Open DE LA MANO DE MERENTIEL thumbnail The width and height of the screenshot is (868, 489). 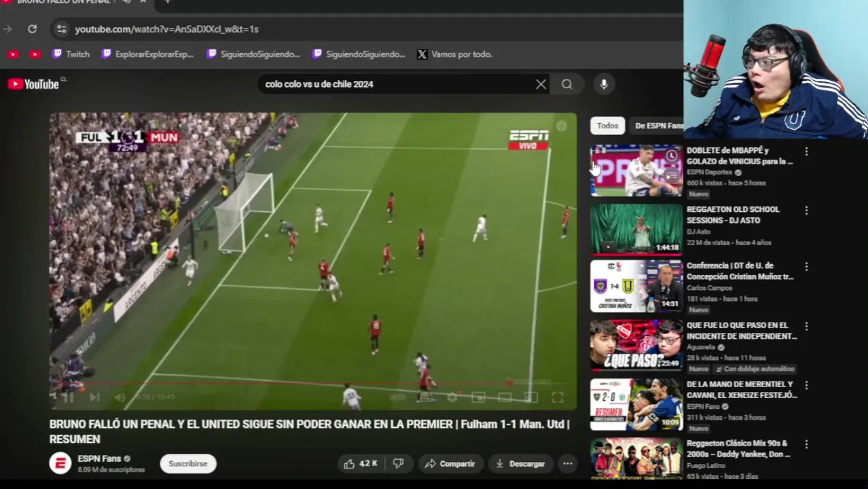[636, 404]
